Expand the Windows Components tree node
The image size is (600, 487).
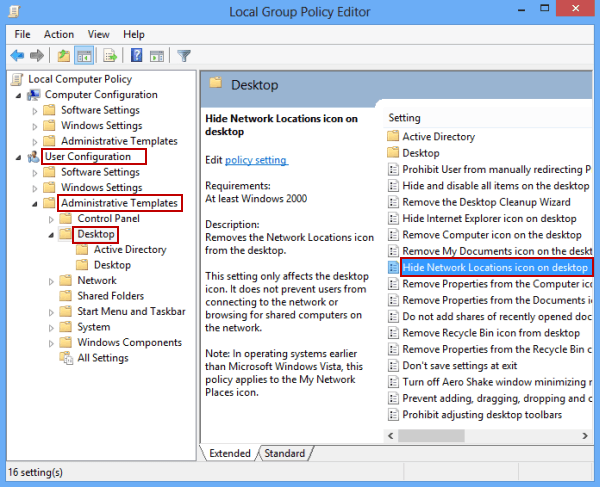pyautogui.click(x=51, y=343)
